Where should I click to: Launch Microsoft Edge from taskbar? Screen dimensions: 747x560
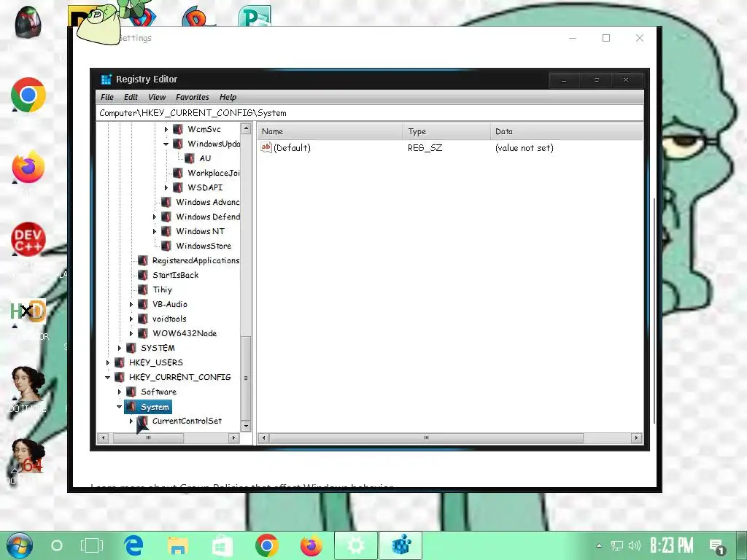134,545
